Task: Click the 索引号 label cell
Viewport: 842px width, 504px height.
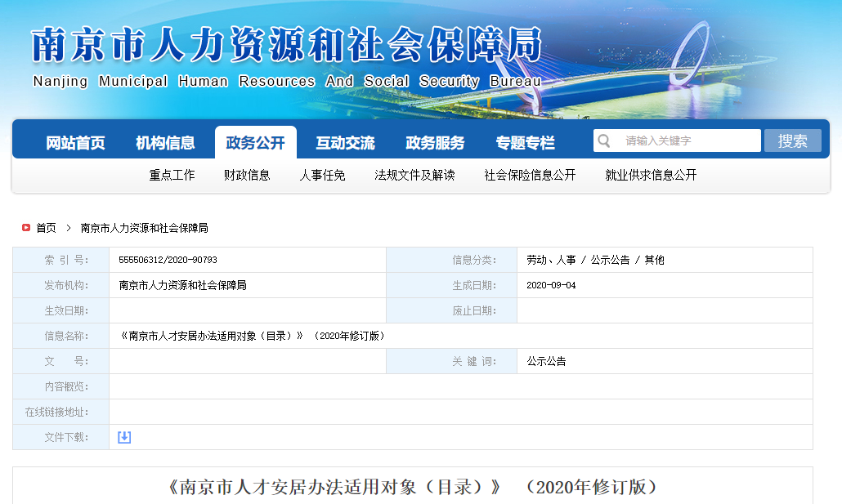Action: 61,260
